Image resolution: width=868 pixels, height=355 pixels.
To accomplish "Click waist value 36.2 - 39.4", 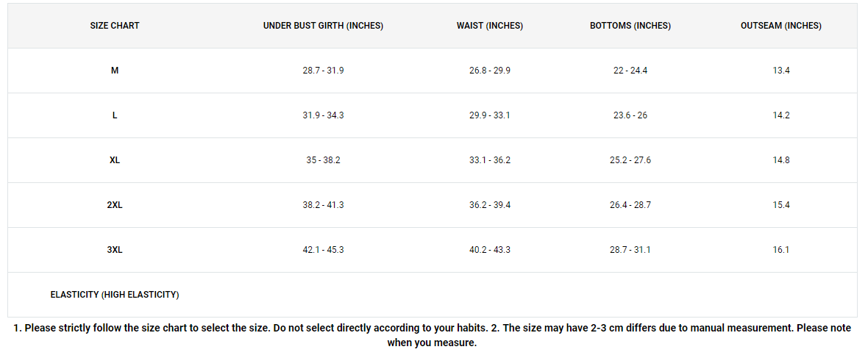I will [x=490, y=205].
